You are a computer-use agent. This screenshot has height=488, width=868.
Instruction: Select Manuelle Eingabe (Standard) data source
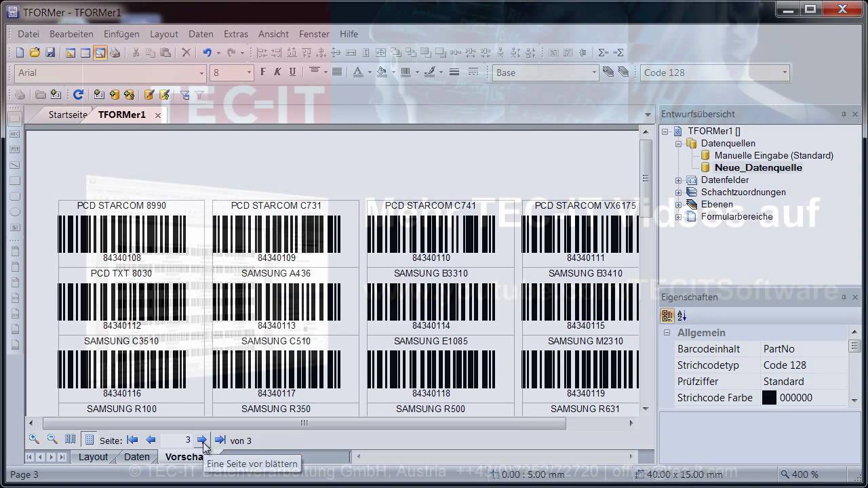(774, 155)
